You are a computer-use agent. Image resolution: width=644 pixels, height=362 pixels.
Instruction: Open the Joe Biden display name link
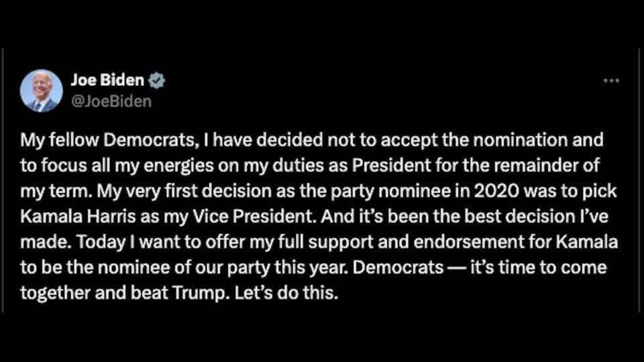pos(107,81)
